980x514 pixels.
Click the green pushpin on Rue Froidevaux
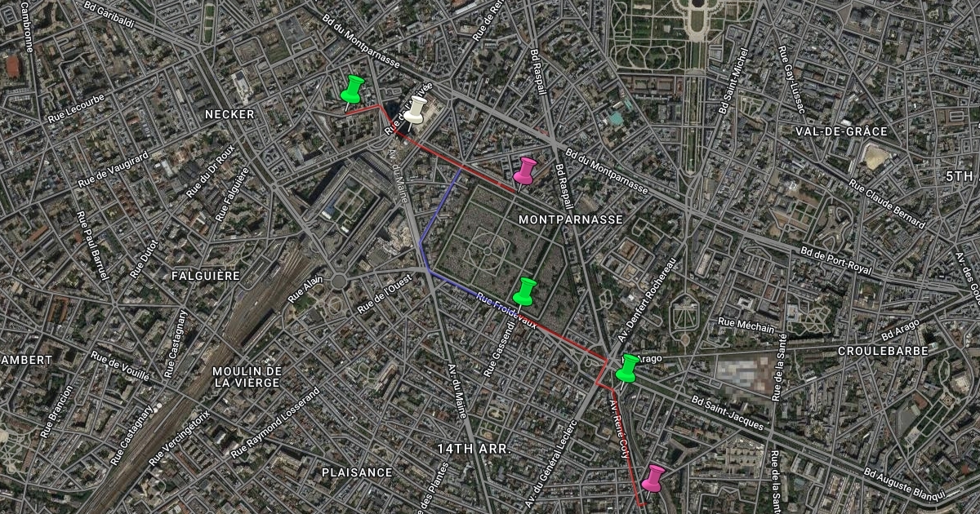[526, 291]
